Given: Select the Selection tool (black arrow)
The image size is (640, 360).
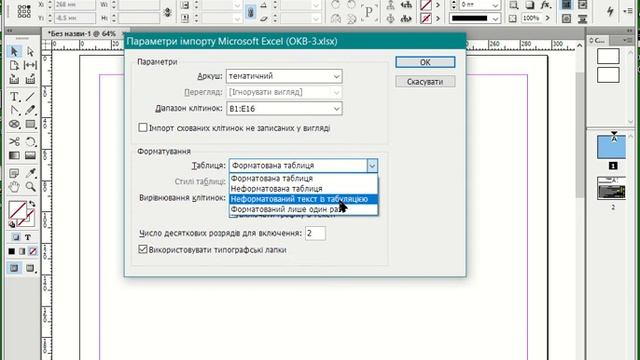Looking at the screenshot, I should (14, 51).
